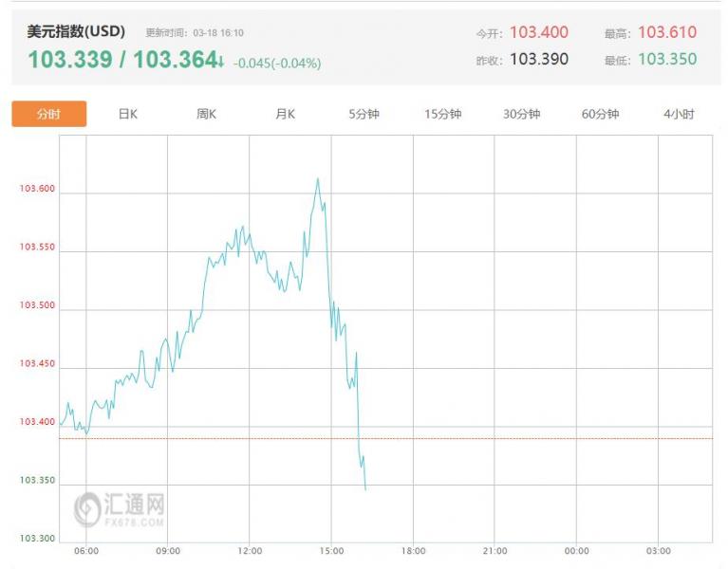Select the 分时 chart tab
The height and width of the screenshot is (569, 728).
tap(49, 114)
